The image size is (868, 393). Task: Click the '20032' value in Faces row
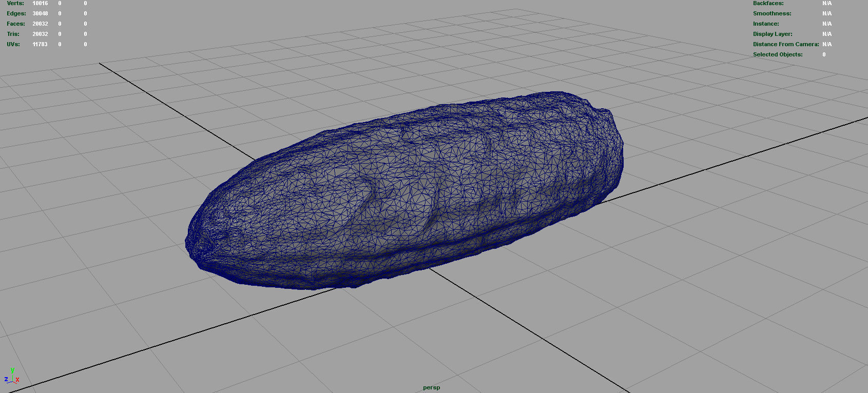coord(40,24)
